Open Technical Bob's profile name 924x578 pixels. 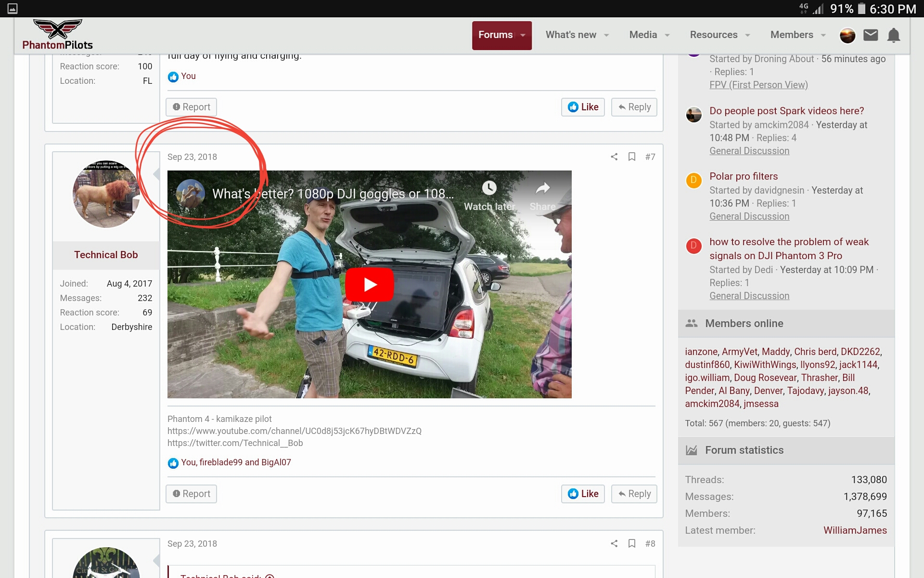(x=106, y=255)
